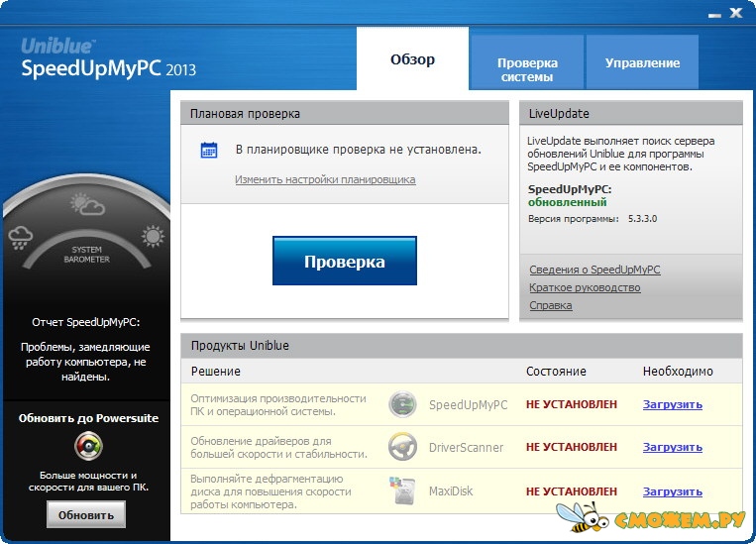Click the Плановая проверка panel header
The width and height of the screenshot is (756, 544).
tap(345, 113)
